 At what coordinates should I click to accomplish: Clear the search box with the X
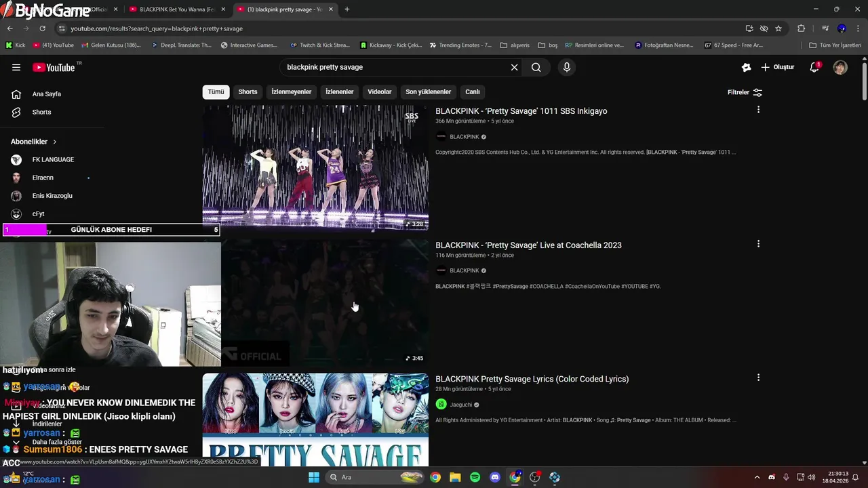[x=514, y=67]
